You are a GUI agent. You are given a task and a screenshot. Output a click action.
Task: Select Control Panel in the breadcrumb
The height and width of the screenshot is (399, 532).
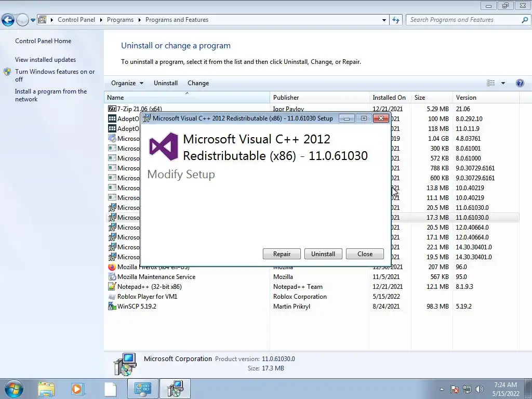(76, 20)
